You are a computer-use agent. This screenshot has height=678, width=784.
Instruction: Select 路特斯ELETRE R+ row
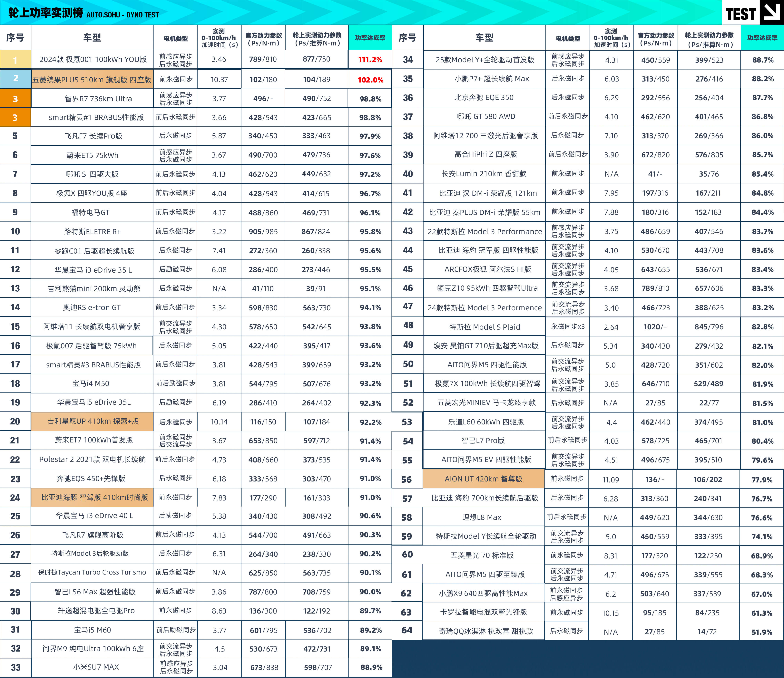click(x=196, y=232)
